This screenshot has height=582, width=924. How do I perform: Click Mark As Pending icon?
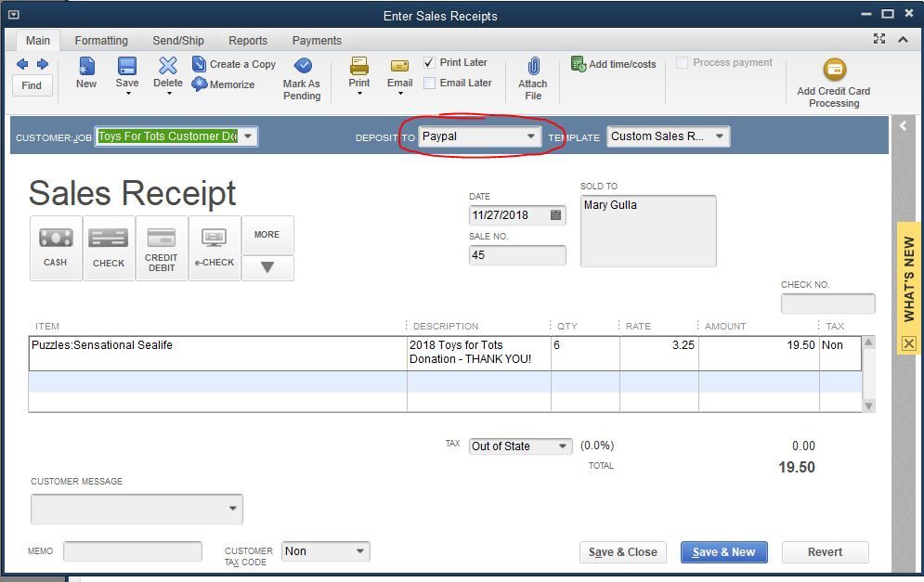(303, 65)
